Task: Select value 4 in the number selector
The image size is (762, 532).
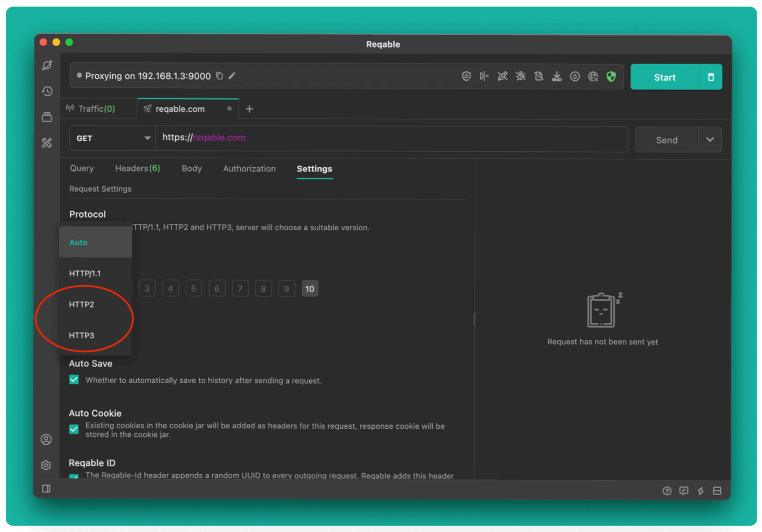Action: [170, 288]
